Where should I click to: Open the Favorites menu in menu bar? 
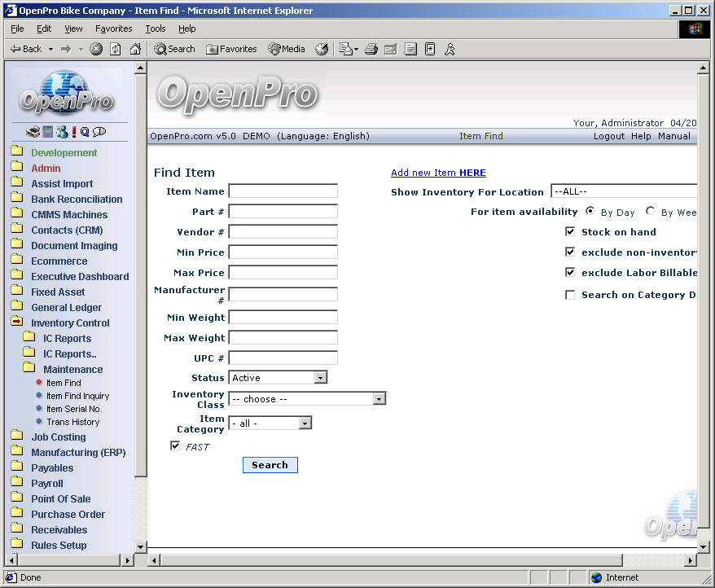coord(113,29)
